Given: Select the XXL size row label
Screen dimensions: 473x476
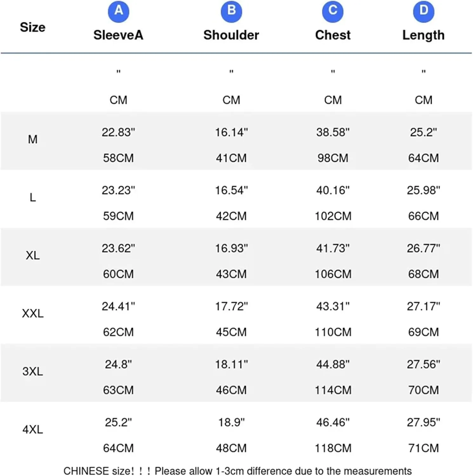Looking at the screenshot, I should [x=33, y=314].
